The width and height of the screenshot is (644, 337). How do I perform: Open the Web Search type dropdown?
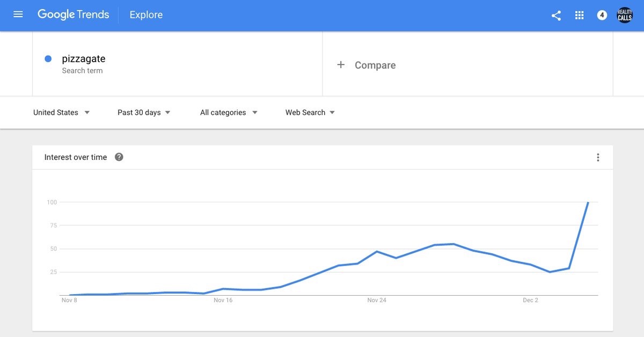click(310, 113)
